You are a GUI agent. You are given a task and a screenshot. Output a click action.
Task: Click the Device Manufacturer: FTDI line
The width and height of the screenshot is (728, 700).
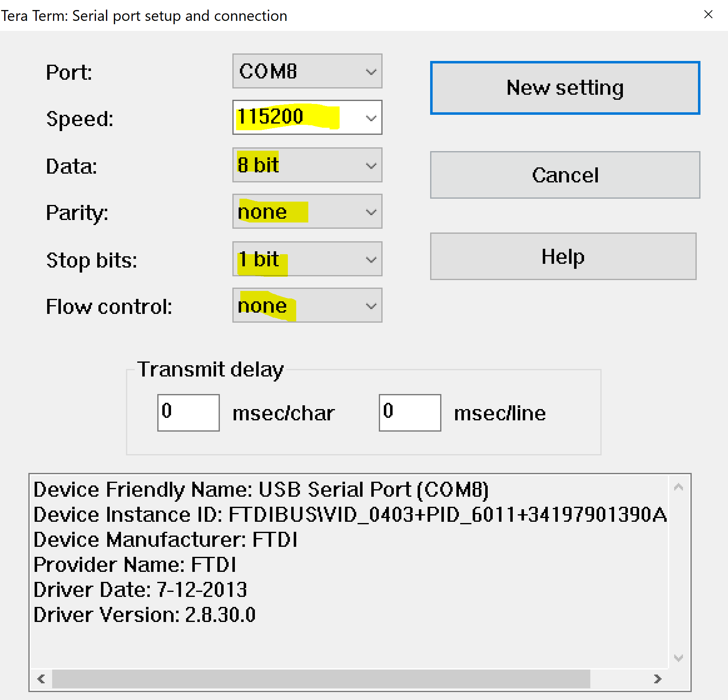pos(166,540)
